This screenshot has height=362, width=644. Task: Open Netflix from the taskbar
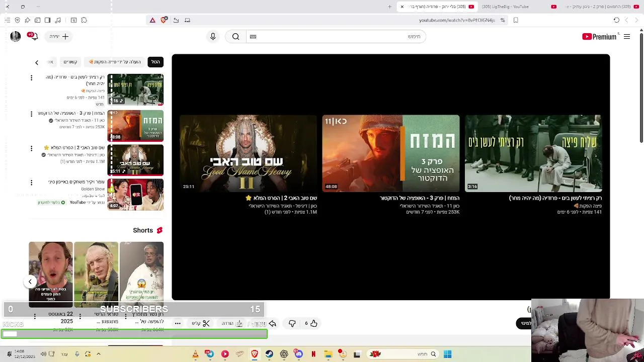coord(313,354)
